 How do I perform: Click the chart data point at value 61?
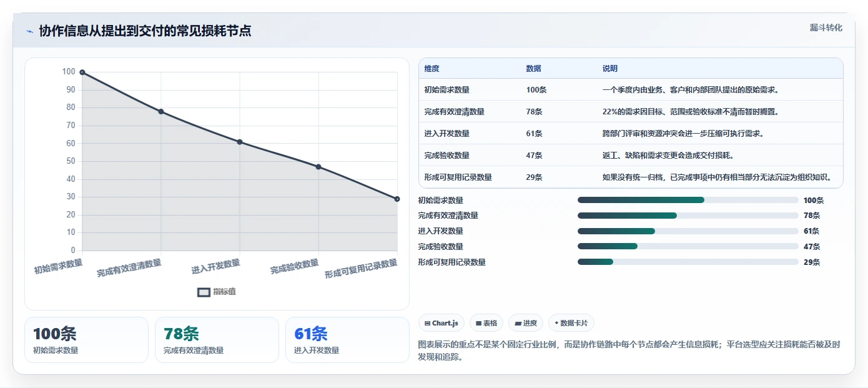pyautogui.click(x=240, y=142)
